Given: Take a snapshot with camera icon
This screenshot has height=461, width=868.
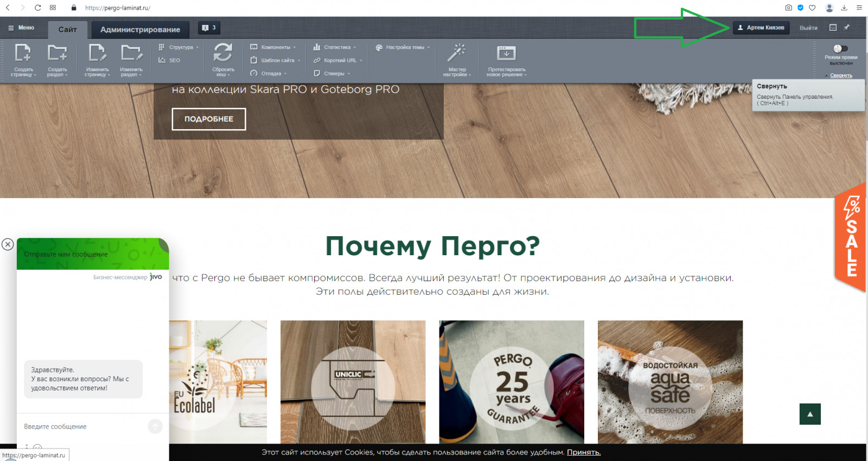Looking at the screenshot, I should point(788,8).
